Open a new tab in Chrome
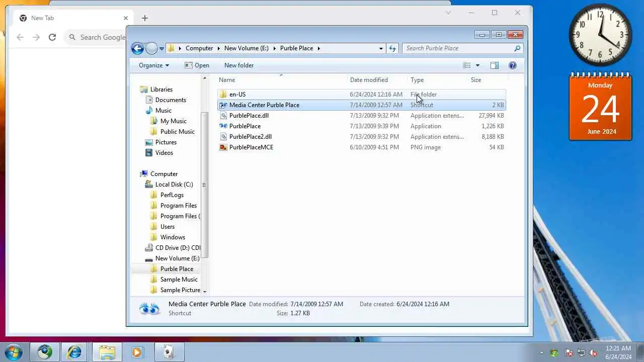This screenshot has height=362, width=644. tap(145, 18)
